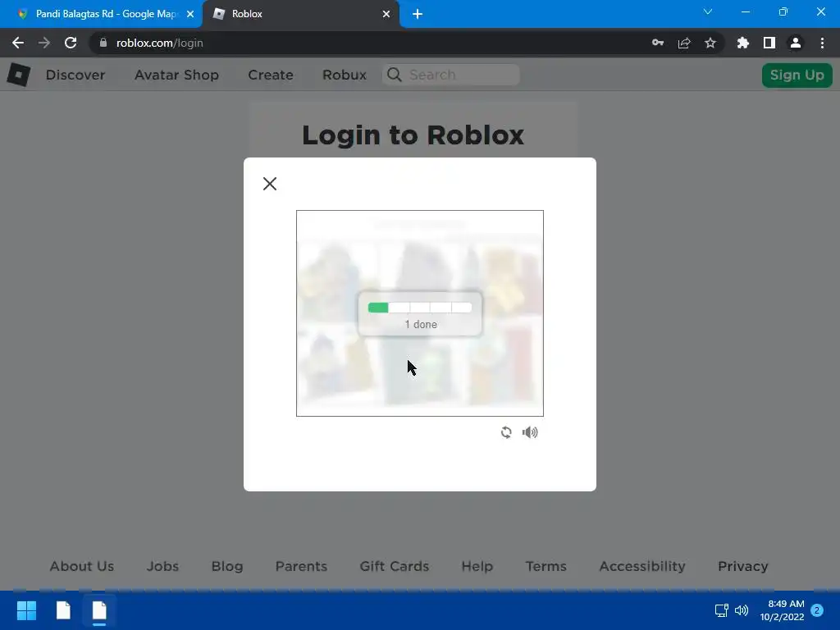Screen dimensions: 840x630
Task: Click the Roblox search field
Action: tap(451, 75)
